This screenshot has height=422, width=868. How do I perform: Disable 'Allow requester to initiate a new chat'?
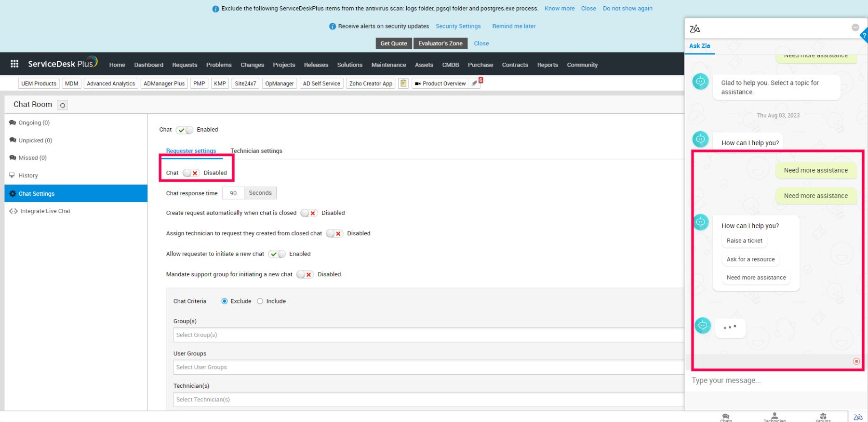277,254
